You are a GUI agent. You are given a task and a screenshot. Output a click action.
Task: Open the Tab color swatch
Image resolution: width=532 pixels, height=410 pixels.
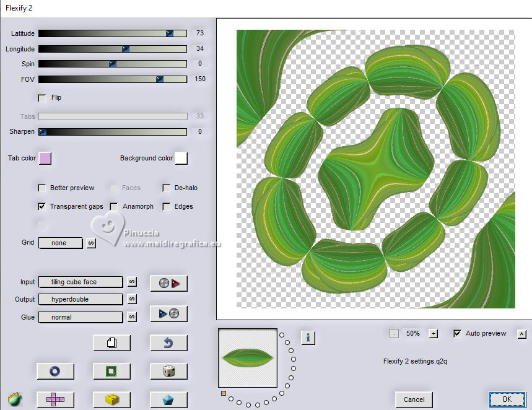45,159
